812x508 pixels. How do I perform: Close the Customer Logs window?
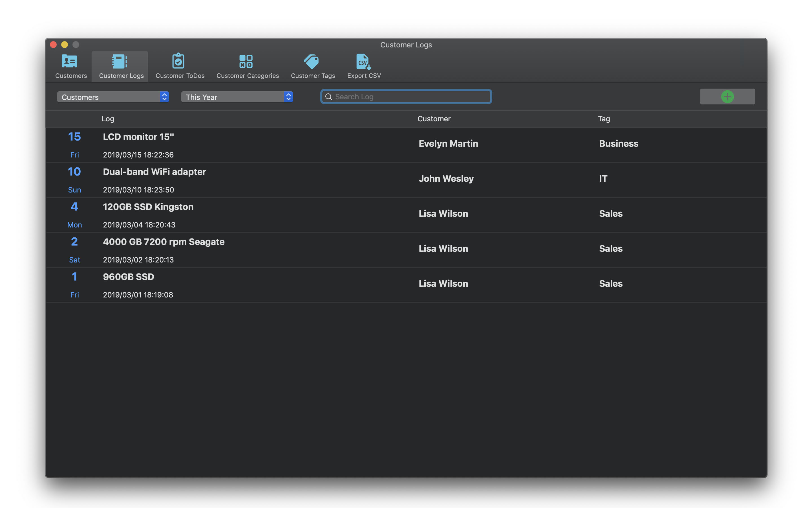tap(53, 45)
